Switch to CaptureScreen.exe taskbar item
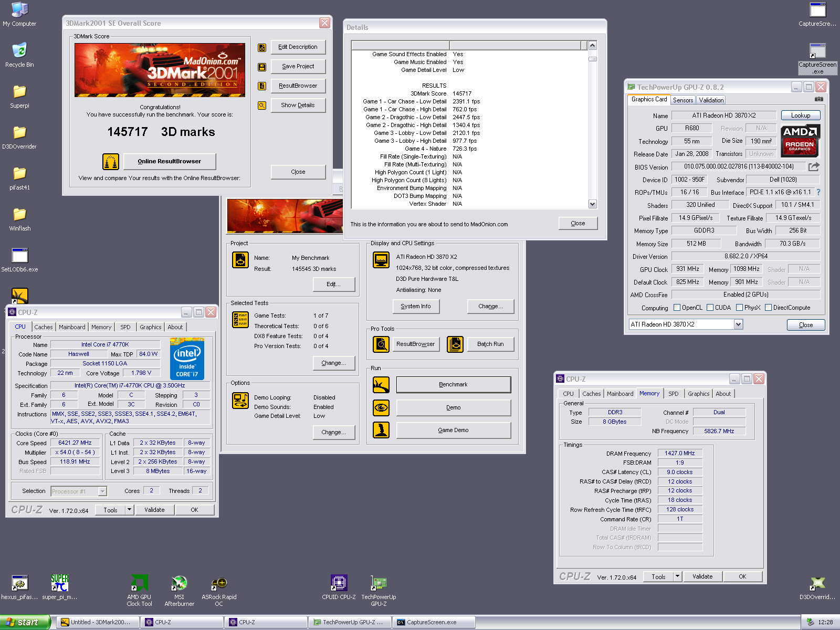The image size is (840, 630). tap(435, 622)
